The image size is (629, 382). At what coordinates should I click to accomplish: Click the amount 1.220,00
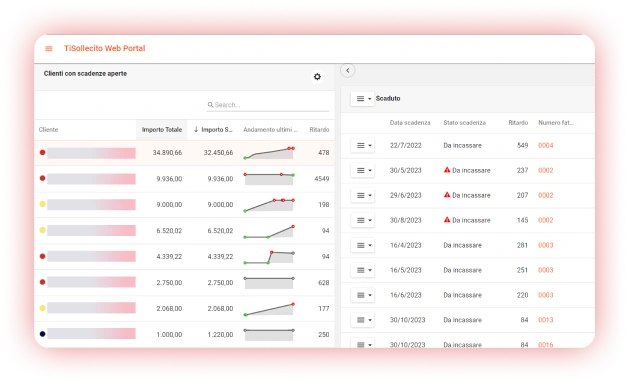coord(220,334)
